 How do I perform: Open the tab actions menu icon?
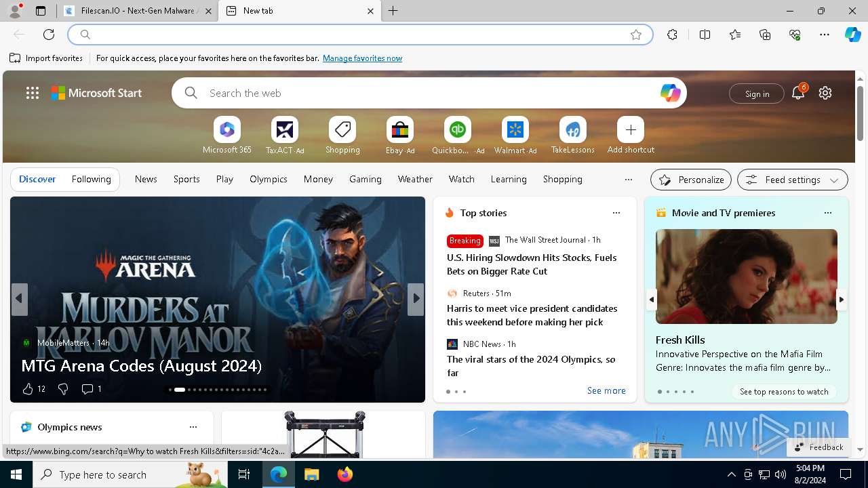(41, 11)
